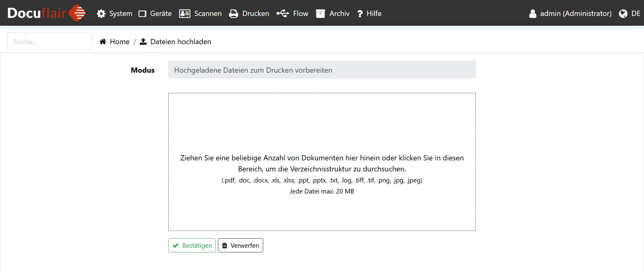644x272 pixels.
Task: Open the Modus dropdown selector
Action: [322, 70]
